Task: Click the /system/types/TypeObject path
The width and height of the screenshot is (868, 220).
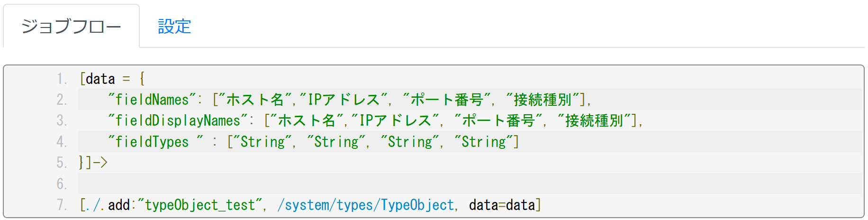Action: (x=366, y=205)
